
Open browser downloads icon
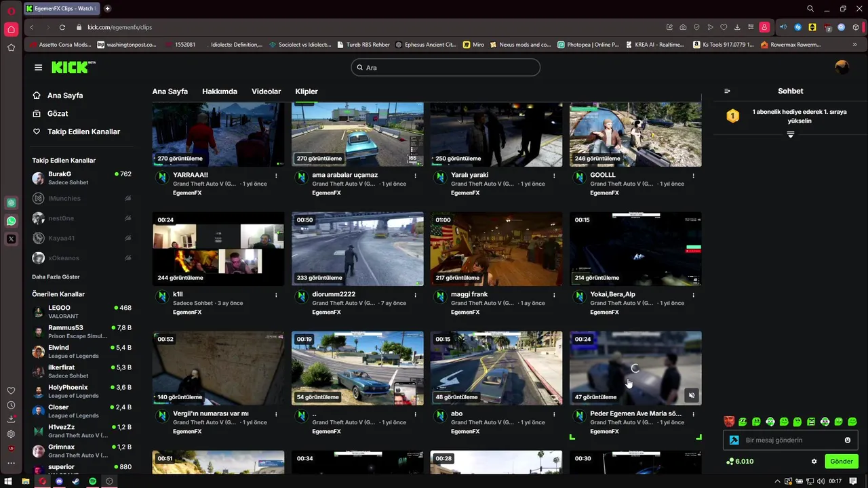[x=737, y=27]
